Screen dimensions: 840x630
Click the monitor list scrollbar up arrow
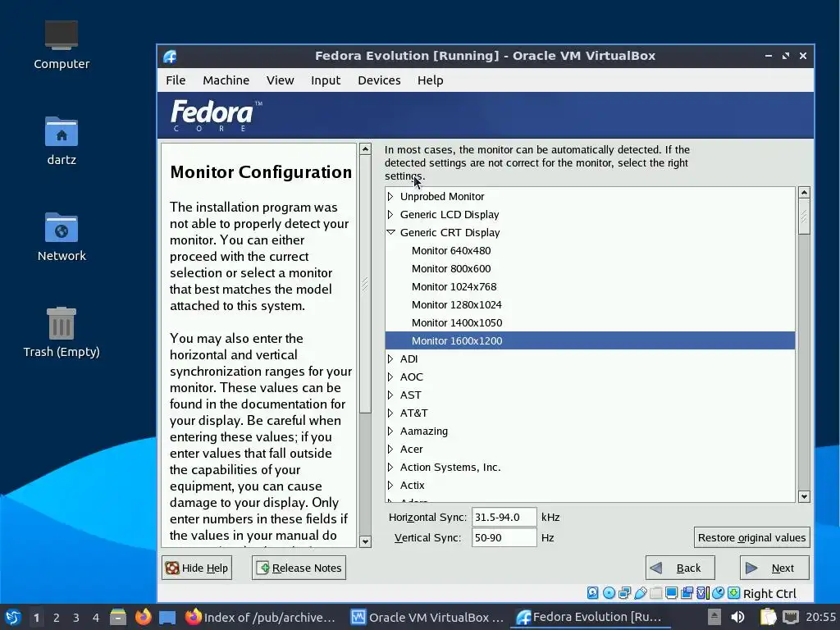click(x=804, y=192)
